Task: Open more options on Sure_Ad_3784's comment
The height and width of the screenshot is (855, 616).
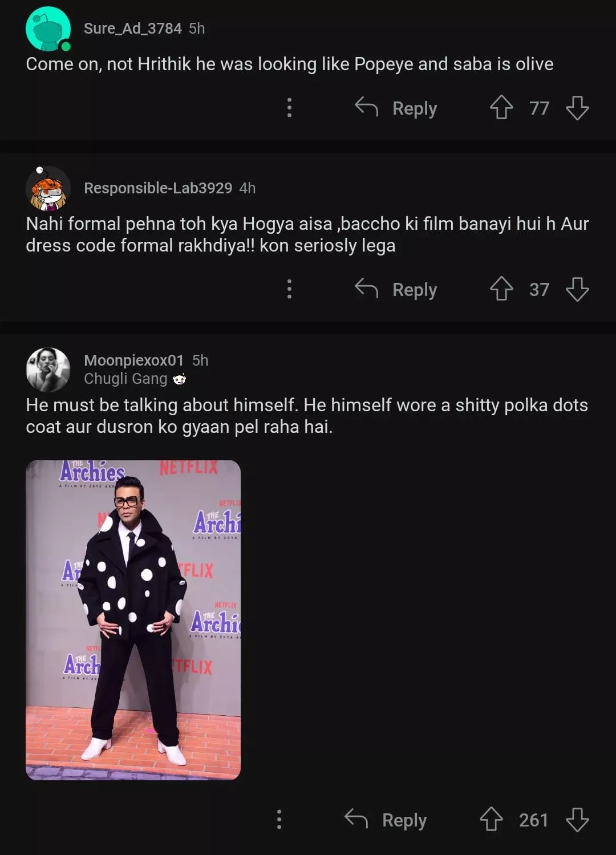Action: pyautogui.click(x=289, y=107)
